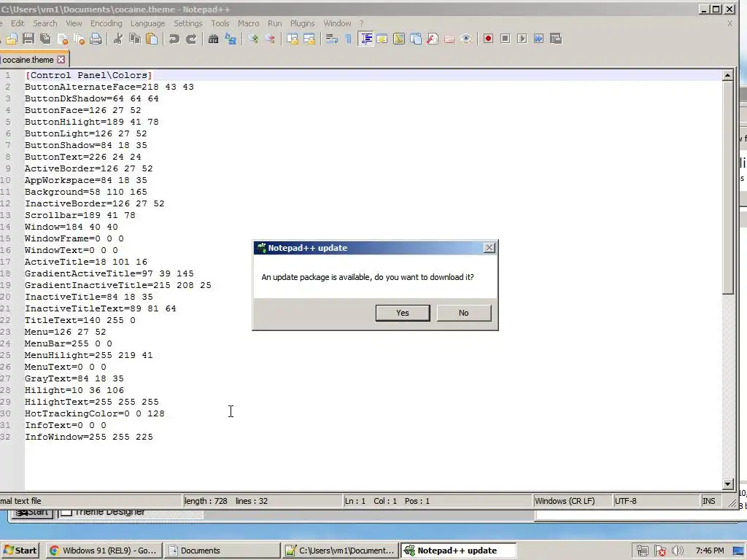Click No to decline the update
The height and width of the screenshot is (560, 747).
tap(463, 313)
